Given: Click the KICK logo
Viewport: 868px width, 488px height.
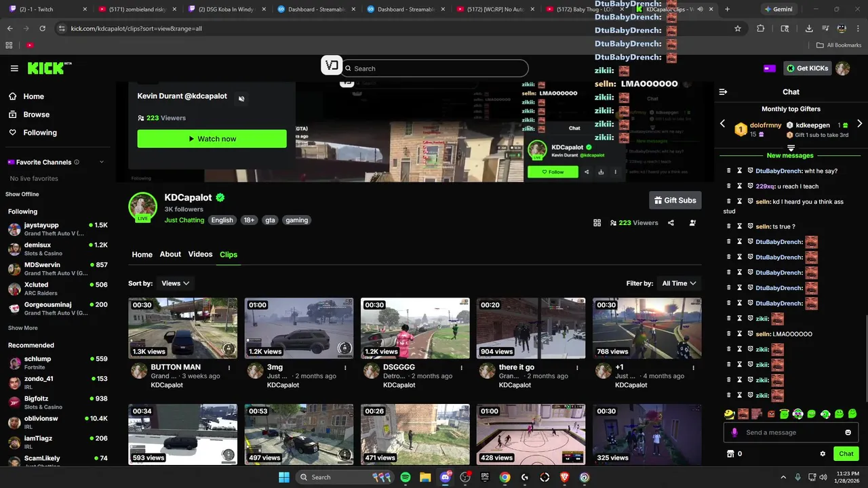Looking at the screenshot, I should point(49,68).
